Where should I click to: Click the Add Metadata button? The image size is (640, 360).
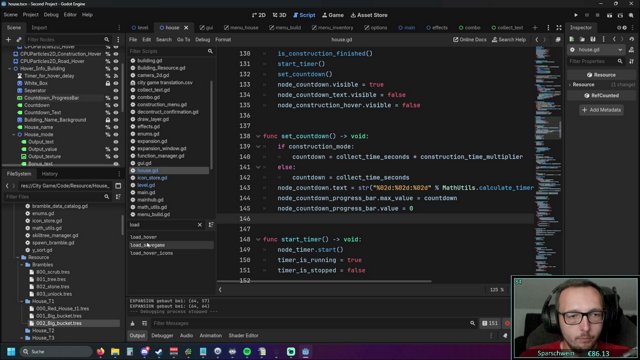point(602,110)
